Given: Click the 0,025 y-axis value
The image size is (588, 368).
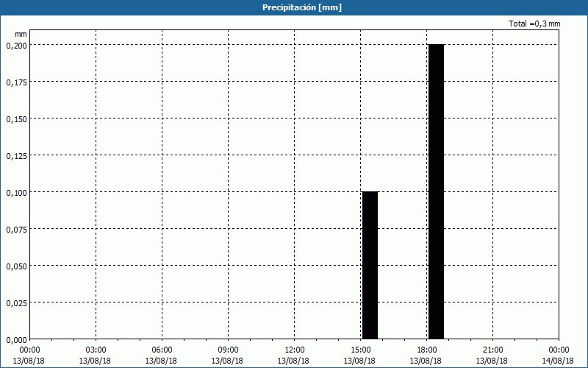Looking at the screenshot, I should point(16,302).
